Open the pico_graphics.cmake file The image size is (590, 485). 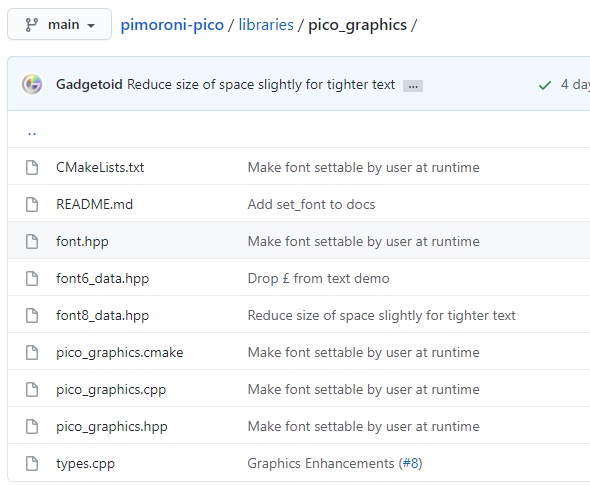tap(120, 353)
